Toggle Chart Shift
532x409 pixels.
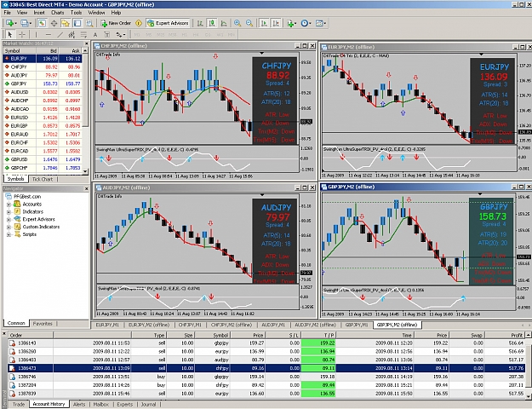[x=276, y=23]
